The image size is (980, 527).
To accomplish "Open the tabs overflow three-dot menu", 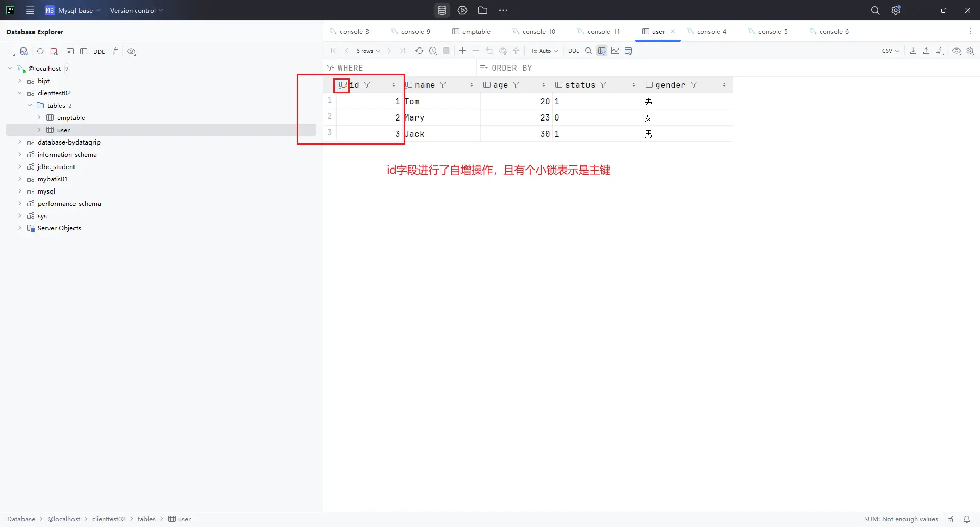I will pyautogui.click(x=970, y=31).
